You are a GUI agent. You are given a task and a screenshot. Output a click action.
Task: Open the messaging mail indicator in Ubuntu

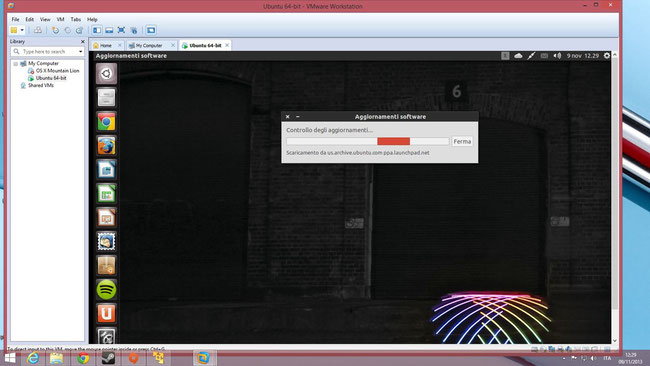coord(544,56)
